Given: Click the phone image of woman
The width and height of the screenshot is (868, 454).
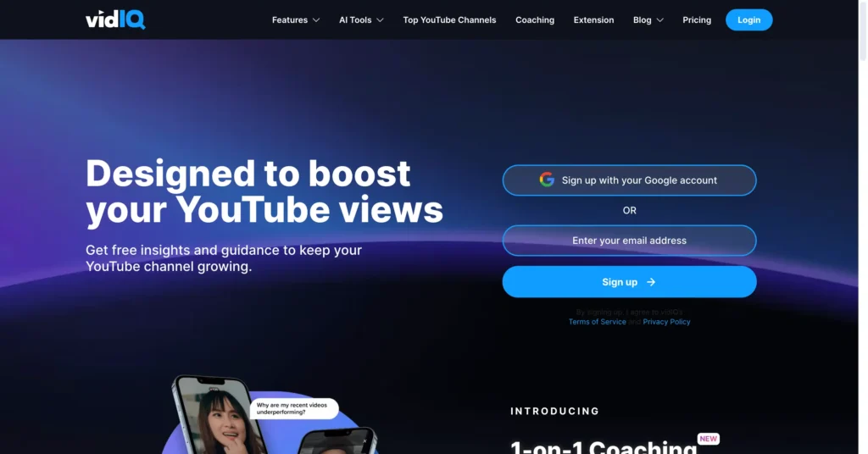Looking at the screenshot, I should coord(219,415).
